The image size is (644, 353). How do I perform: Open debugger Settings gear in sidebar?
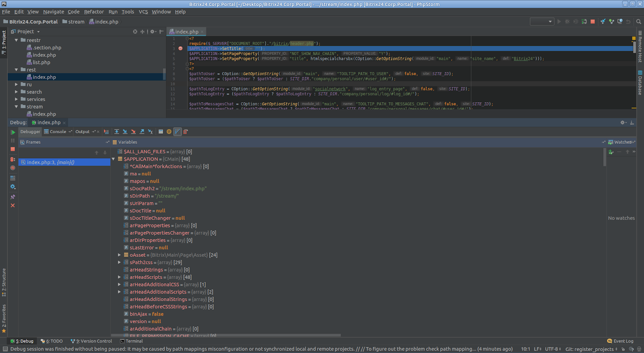point(13,187)
